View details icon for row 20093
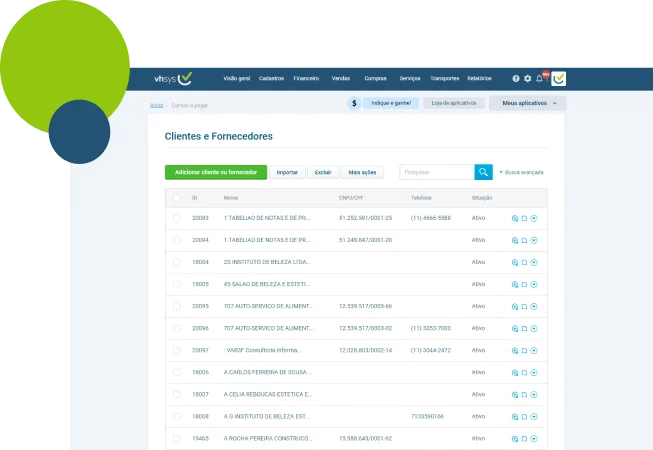653x450 pixels. 515,218
